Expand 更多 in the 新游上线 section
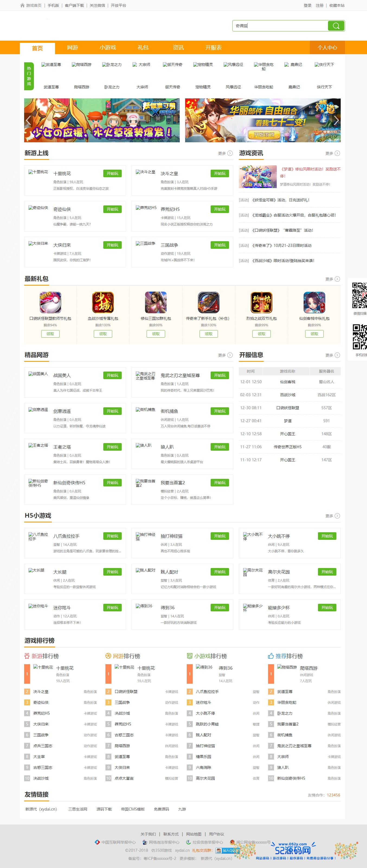Image resolution: width=367 pixels, height=868 pixels. (x=225, y=153)
